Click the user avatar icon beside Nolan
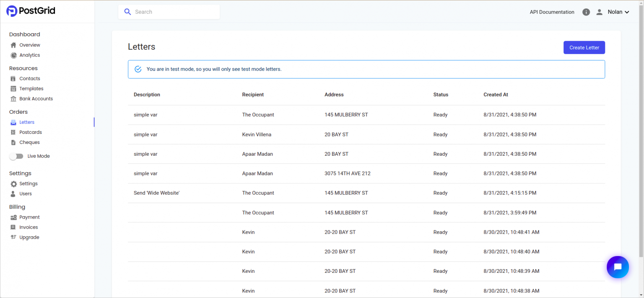644x298 pixels. tap(600, 12)
